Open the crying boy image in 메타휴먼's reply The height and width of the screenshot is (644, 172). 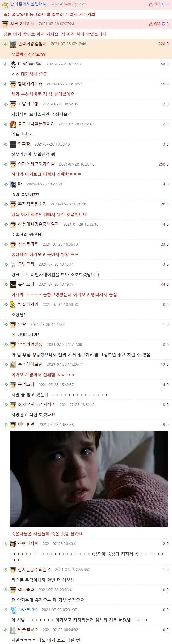[88, 479]
